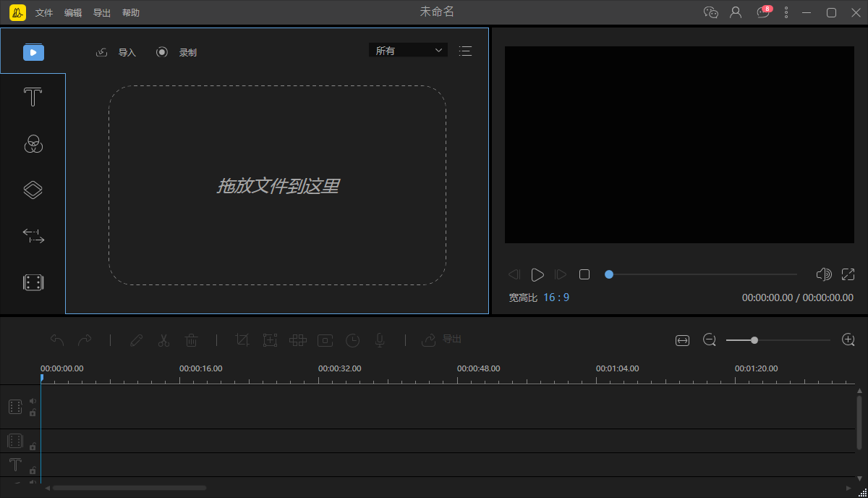Open the 导出 menu in menu bar

[102, 13]
